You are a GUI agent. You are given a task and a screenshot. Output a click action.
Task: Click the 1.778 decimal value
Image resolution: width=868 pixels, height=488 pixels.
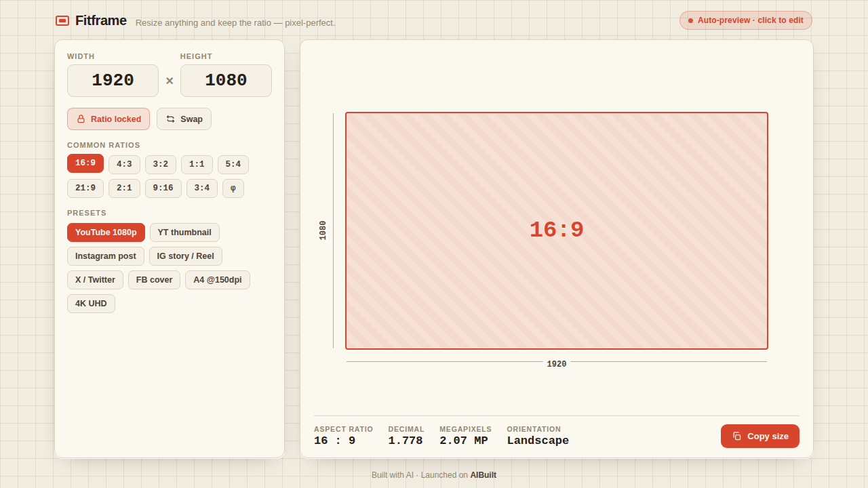click(x=406, y=441)
